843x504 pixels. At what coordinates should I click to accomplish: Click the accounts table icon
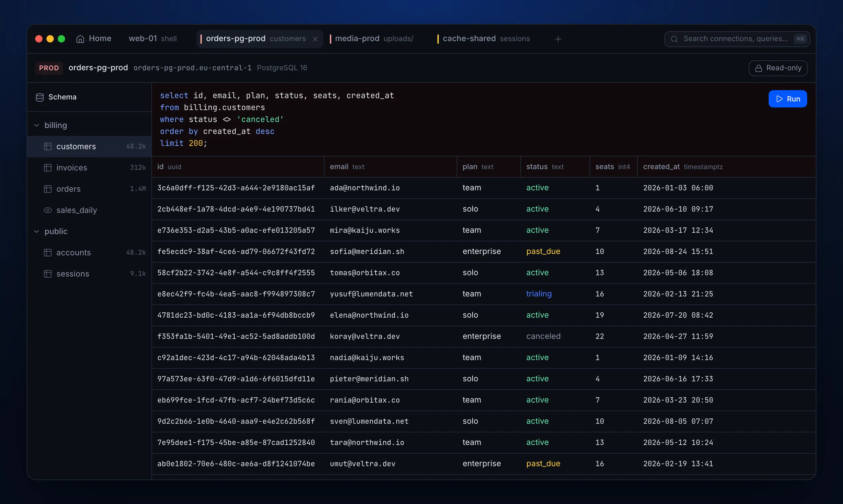click(x=47, y=253)
